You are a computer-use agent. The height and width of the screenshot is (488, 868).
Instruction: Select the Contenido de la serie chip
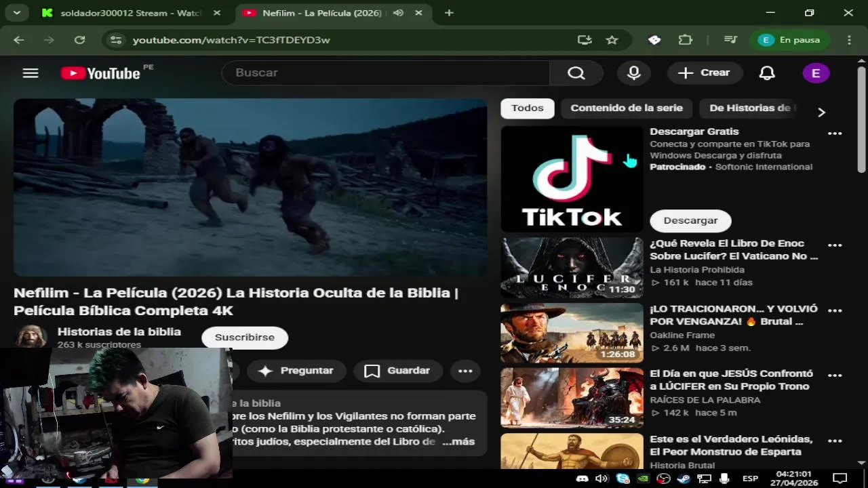point(627,108)
